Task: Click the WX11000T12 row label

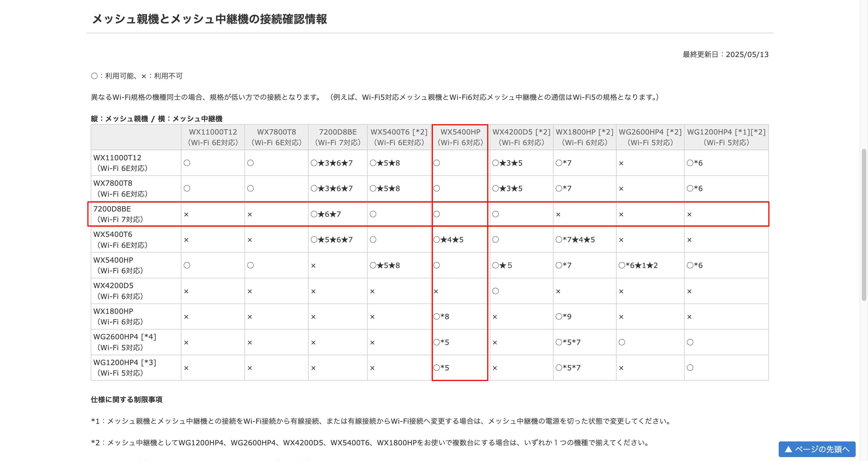Action: click(x=136, y=163)
